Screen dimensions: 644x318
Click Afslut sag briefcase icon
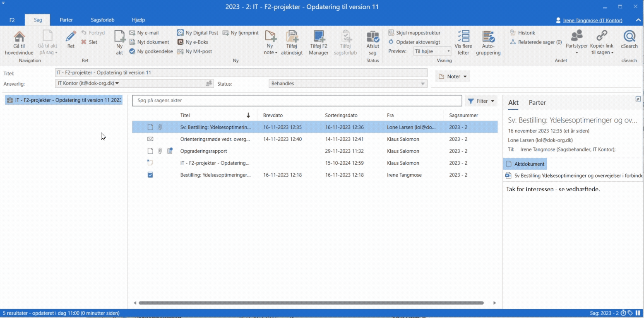(372, 37)
